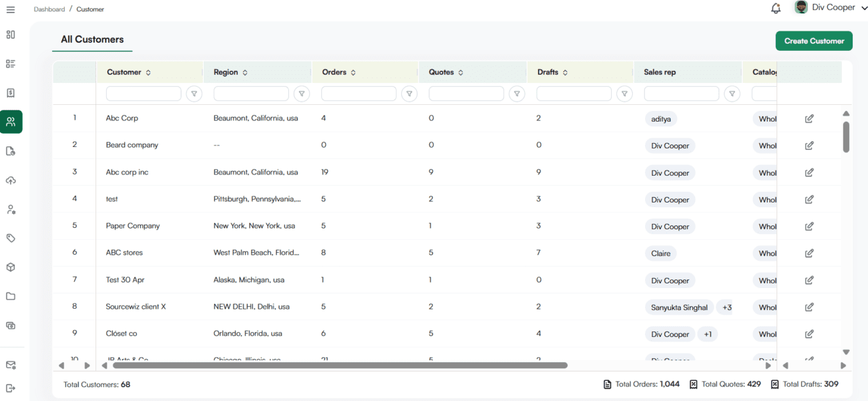Image resolution: width=868 pixels, height=401 pixels.
Task: Click the Create Customer button
Action: click(813, 41)
